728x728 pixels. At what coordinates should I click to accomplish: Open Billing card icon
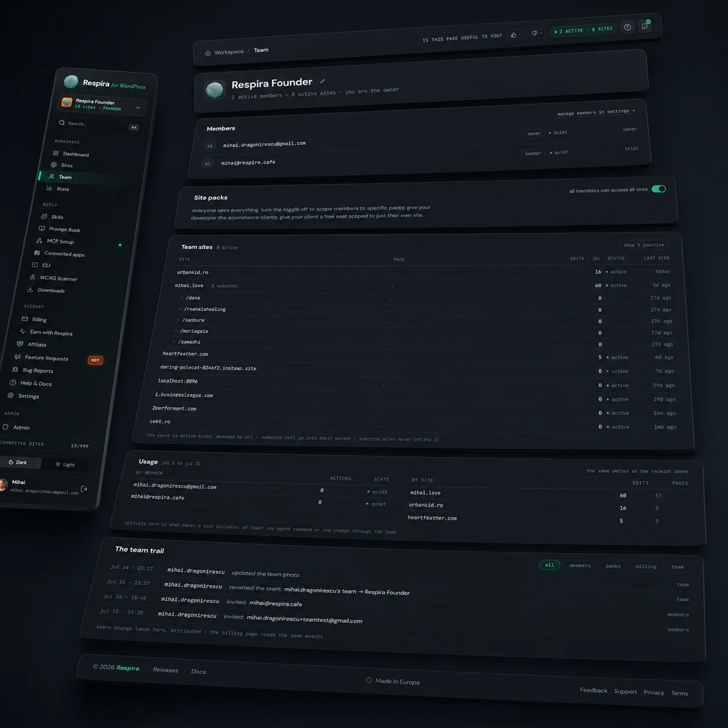point(25,318)
